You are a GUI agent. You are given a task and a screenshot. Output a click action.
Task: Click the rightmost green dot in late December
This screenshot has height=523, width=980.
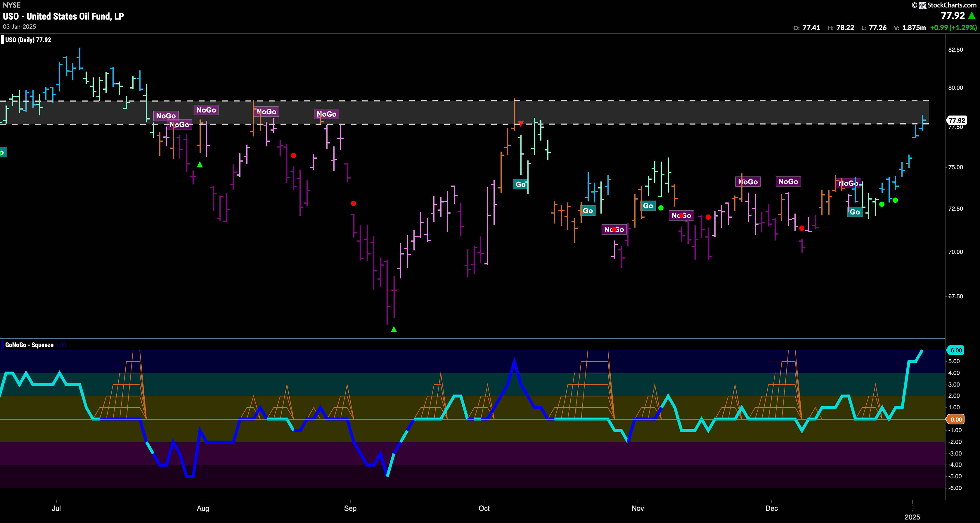[x=895, y=200]
